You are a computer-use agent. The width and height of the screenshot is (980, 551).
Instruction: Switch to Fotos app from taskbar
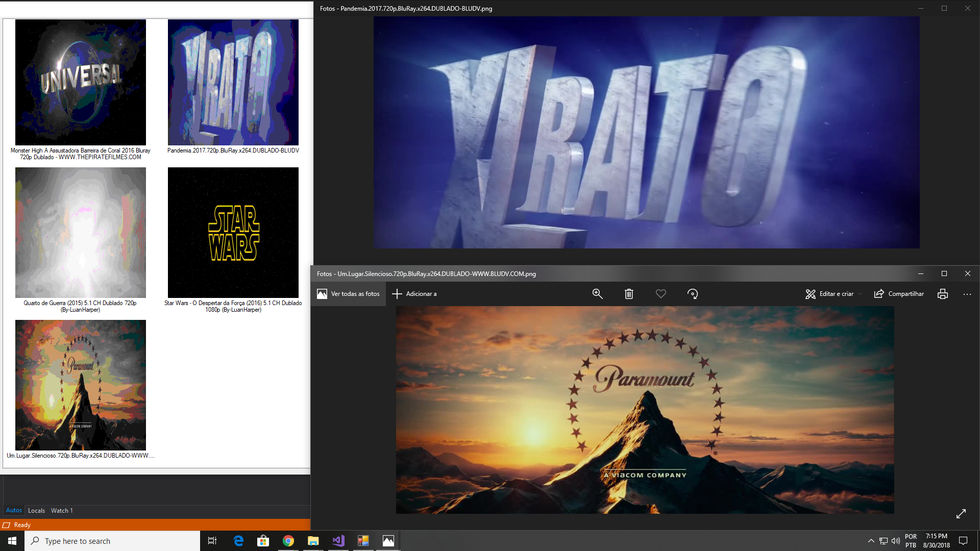click(x=388, y=541)
